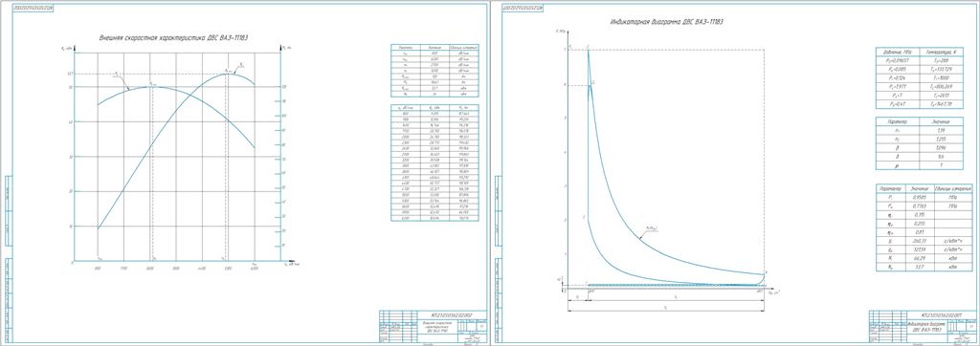
Task: Click the 6200 tick on the rpm axis
Action: click(x=255, y=268)
